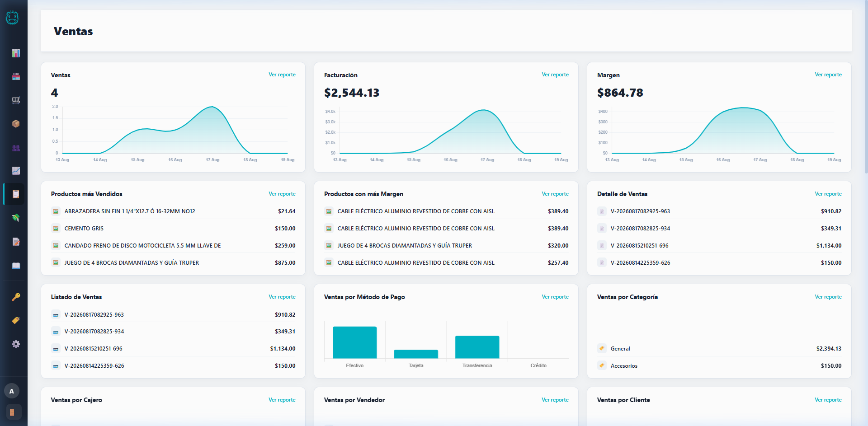This screenshot has height=426, width=868.
Task: Select the General category row
Action: tap(719, 349)
